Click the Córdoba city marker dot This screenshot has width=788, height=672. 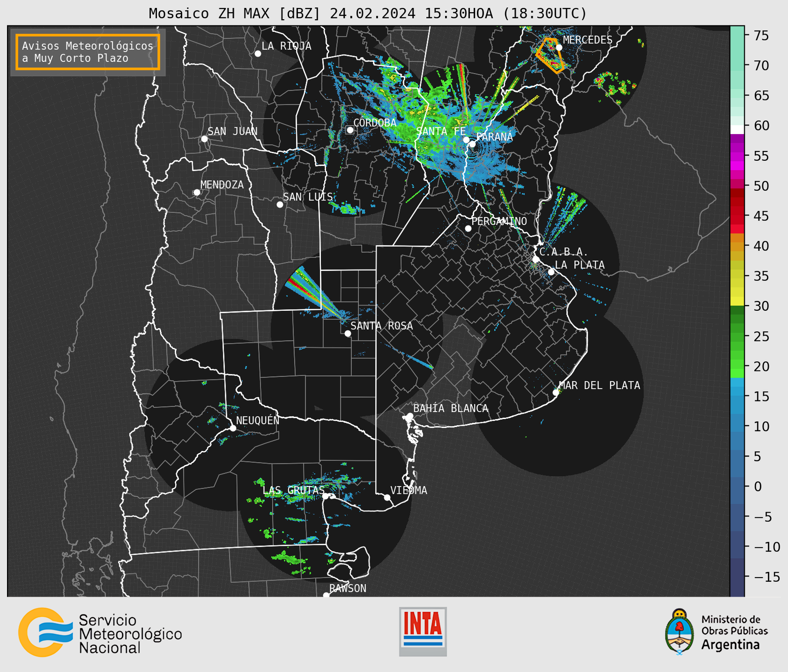coord(350,130)
